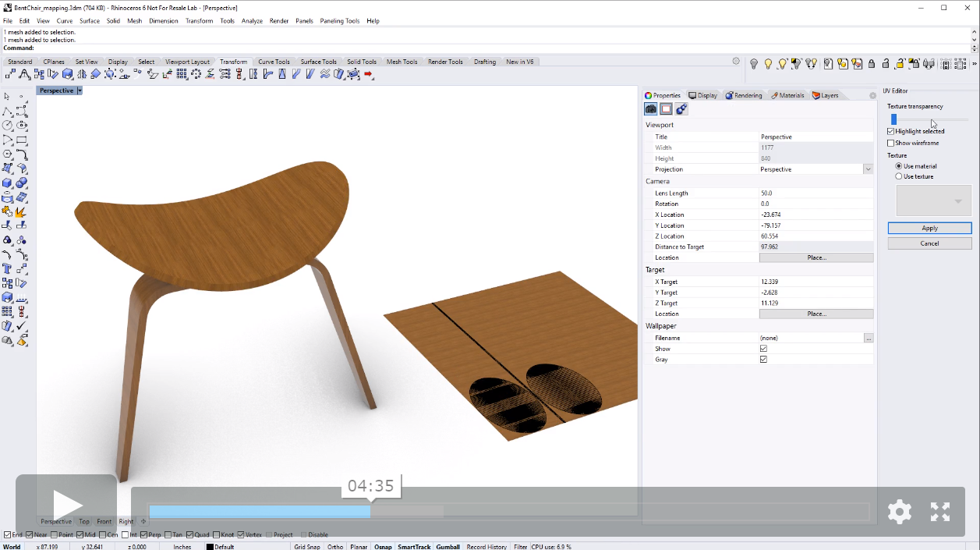Open the Perspective viewport title dropdown arrow
Screen dimensions: 980x550
coord(80,90)
